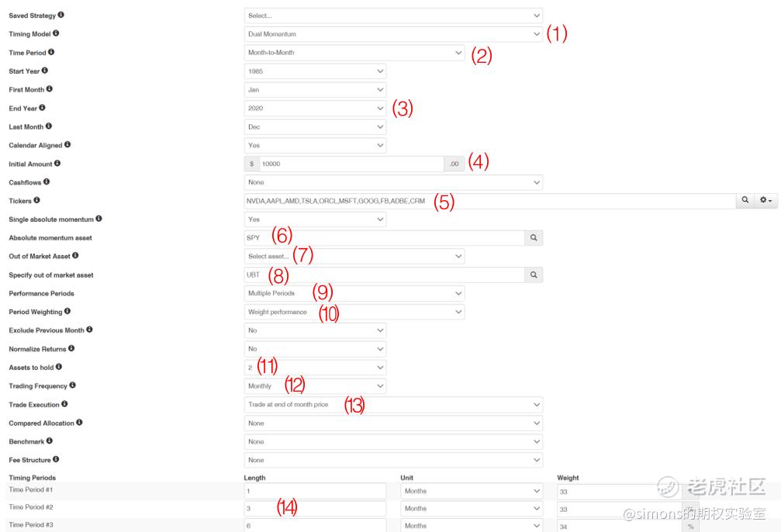Click the Tickers search magnifier icon

click(745, 200)
